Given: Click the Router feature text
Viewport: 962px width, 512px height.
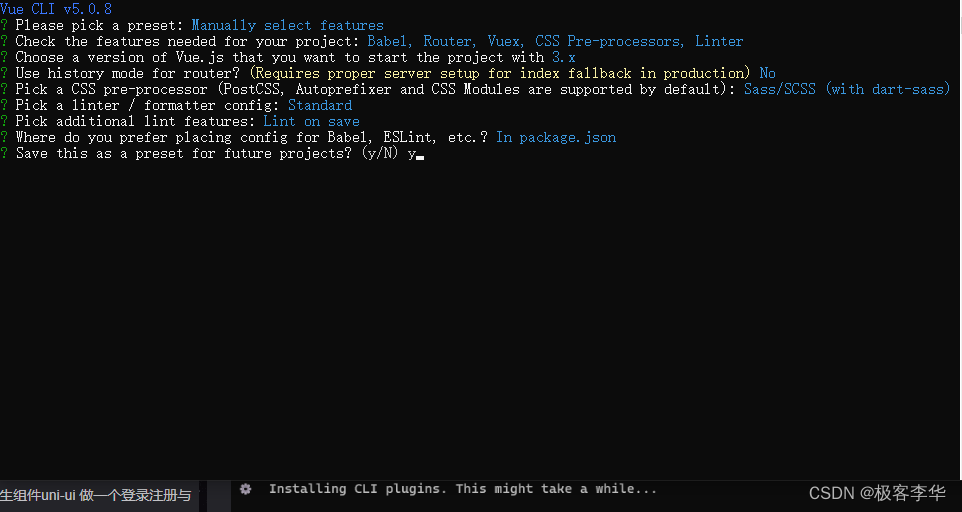Looking at the screenshot, I should [448, 41].
